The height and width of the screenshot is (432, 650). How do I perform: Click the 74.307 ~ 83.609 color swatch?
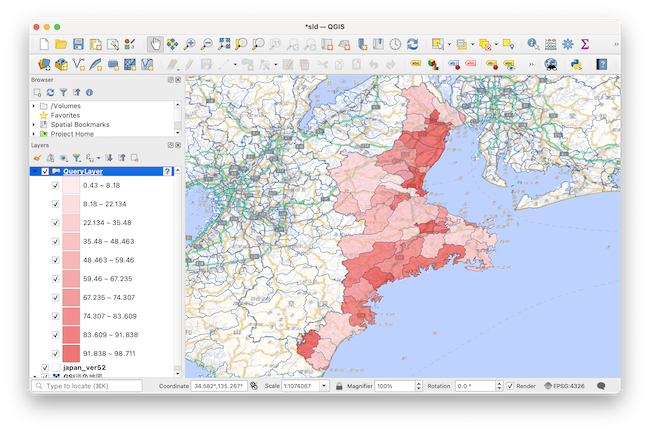[71, 316]
